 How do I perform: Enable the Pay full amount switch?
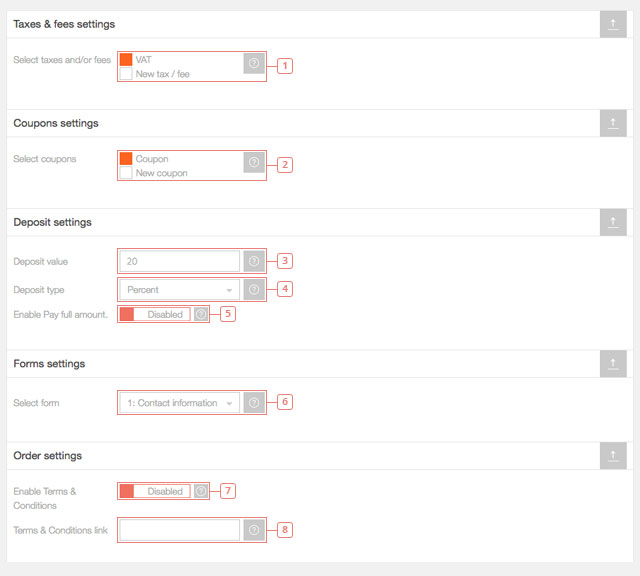[155, 314]
